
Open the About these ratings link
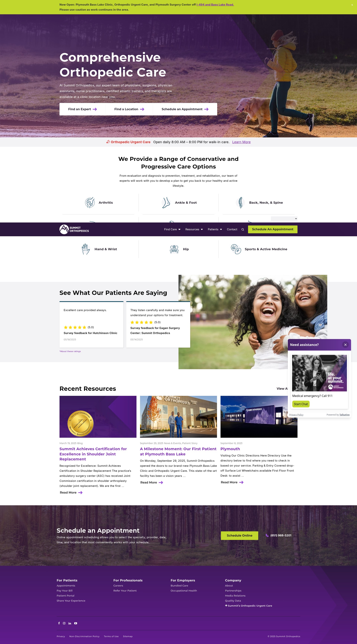click(x=70, y=351)
